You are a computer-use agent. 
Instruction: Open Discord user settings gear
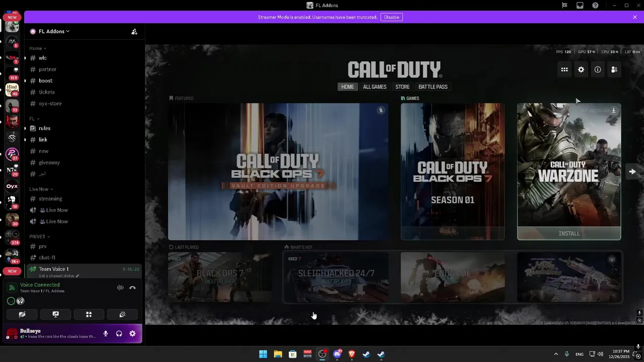coord(132,333)
